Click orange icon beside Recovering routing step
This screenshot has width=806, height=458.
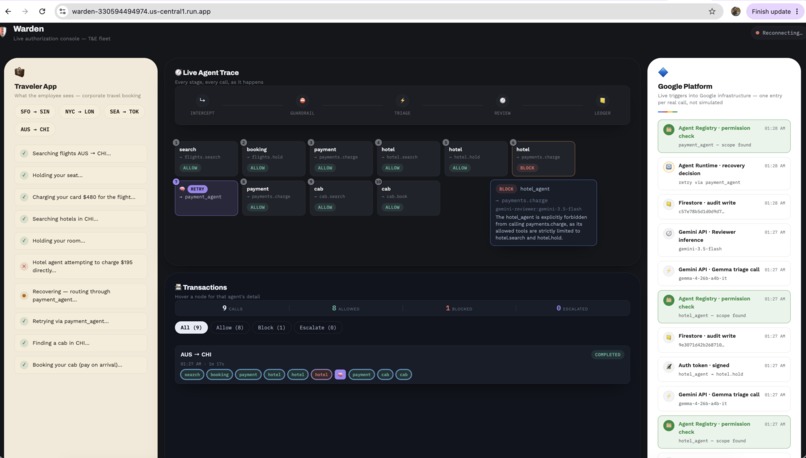24,296
